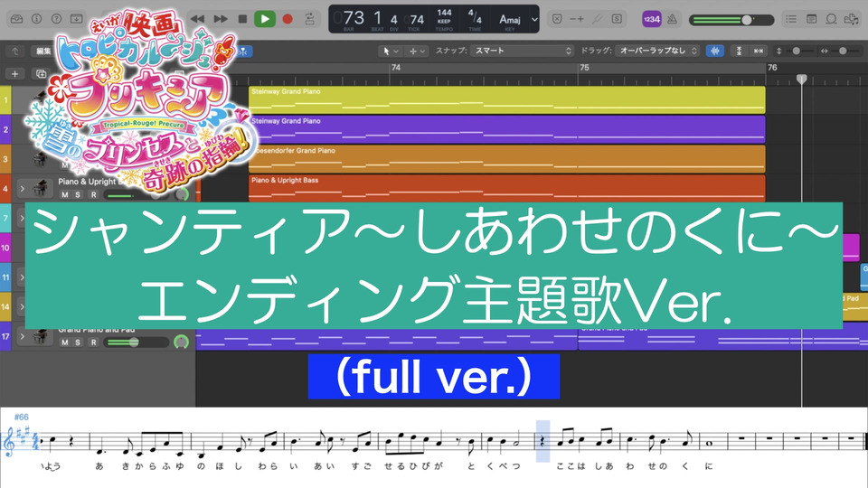Click the red Record button
Viewport: 868px width, 488px height.
(x=288, y=19)
